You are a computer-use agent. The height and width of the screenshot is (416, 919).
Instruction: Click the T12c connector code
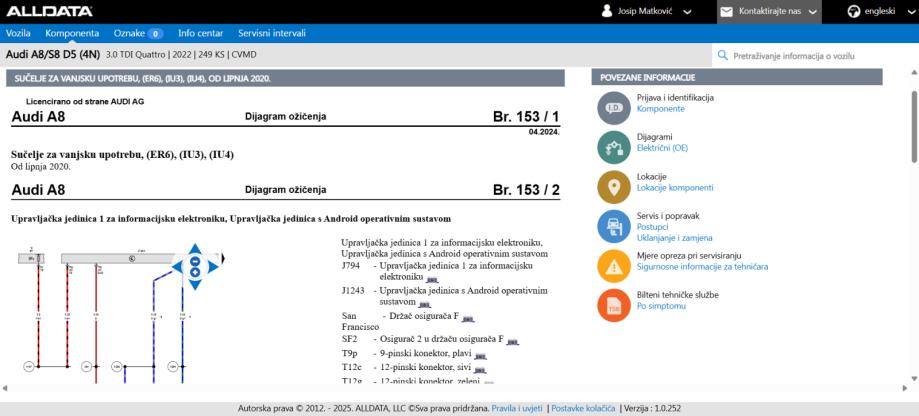(x=352, y=368)
